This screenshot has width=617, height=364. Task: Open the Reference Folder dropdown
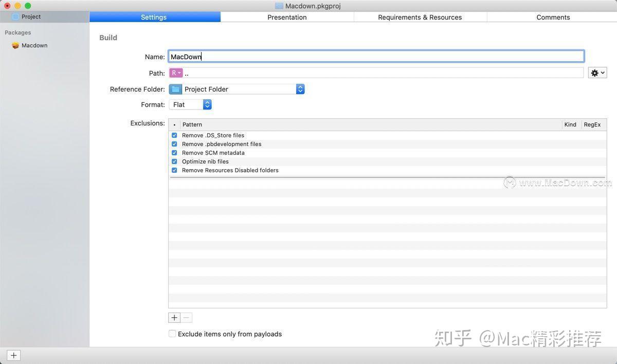300,89
